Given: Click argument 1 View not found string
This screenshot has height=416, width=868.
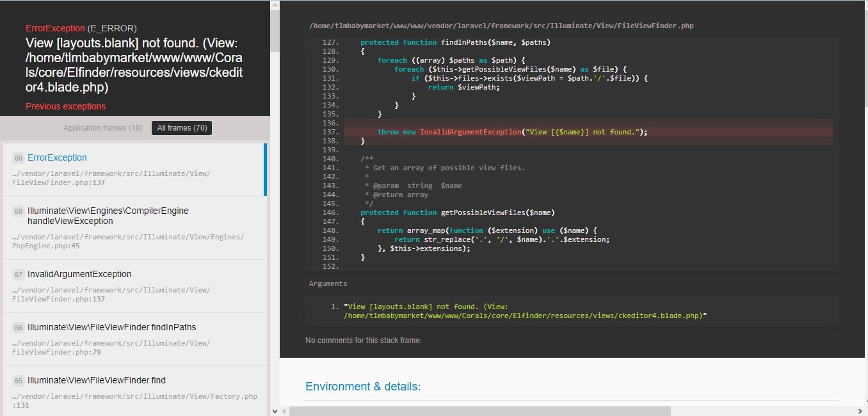Looking at the screenshot, I should tap(525, 311).
